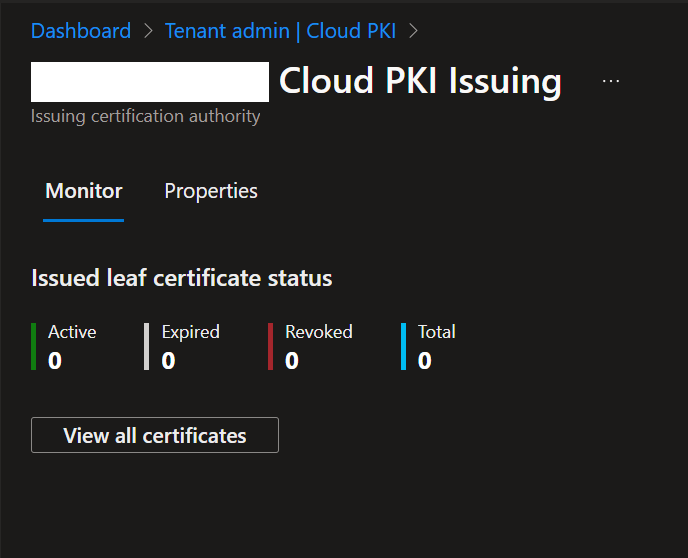Open the ellipsis more options menu
The width and height of the screenshot is (688, 558).
click(x=611, y=81)
